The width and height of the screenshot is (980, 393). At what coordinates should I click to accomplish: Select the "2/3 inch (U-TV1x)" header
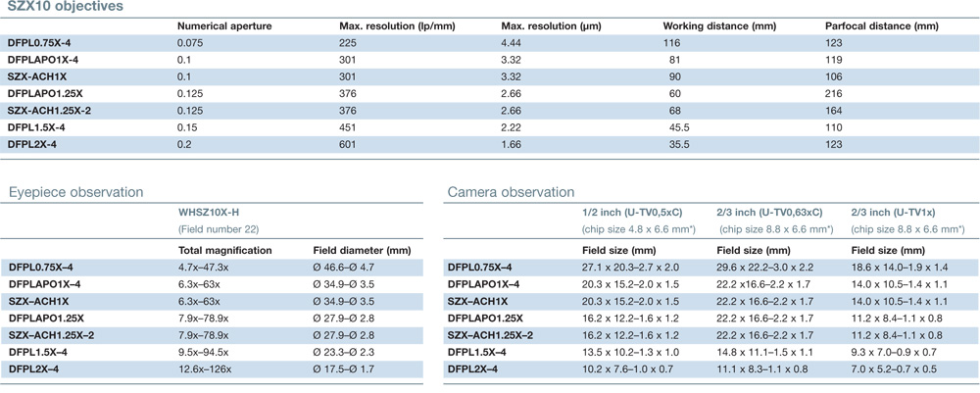[895, 215]
